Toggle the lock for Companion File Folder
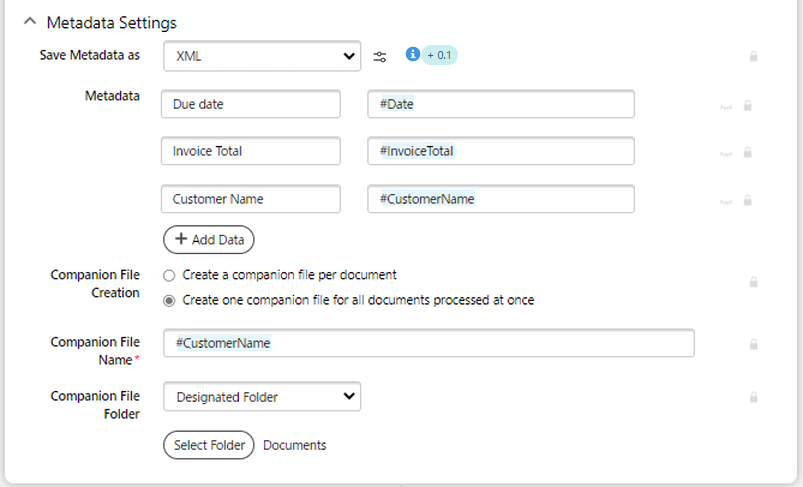 pos(753,397)
